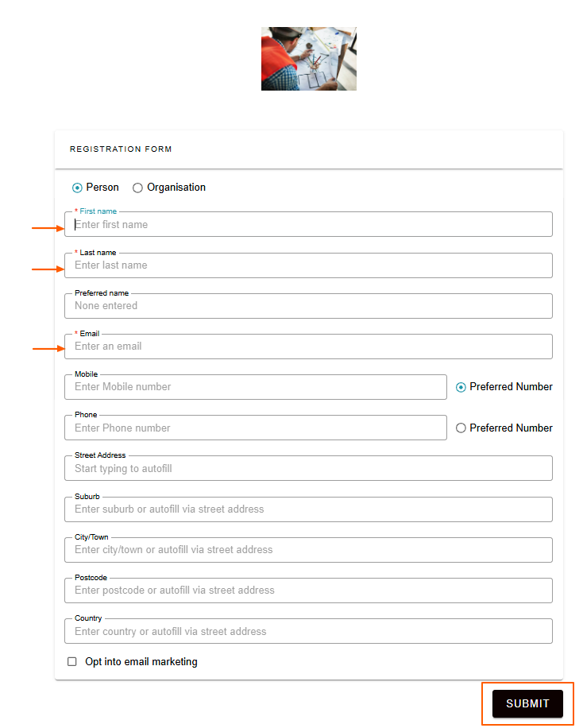583x728 pixels.
Task: Click the Phone number field
Action: 255,428
